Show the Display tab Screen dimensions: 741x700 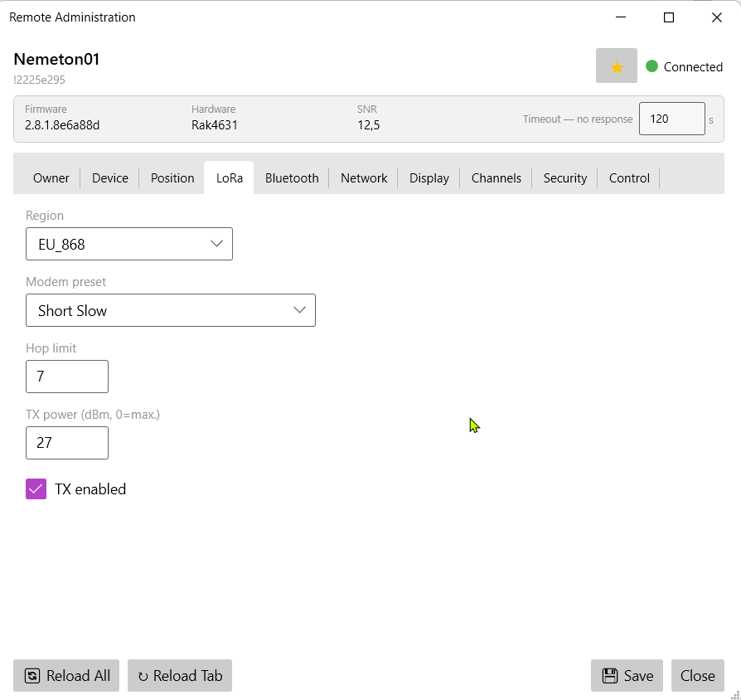429,177
